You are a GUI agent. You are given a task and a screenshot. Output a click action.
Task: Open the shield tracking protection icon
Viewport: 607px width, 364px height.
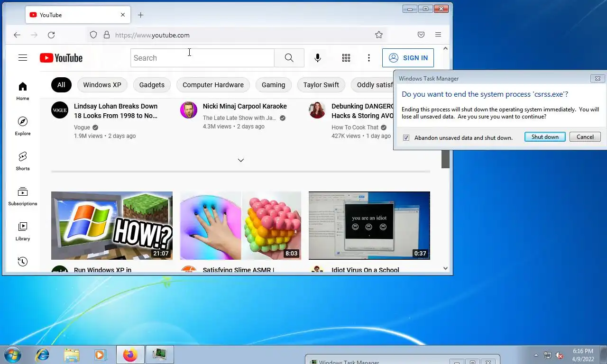[x=93, y=35]
